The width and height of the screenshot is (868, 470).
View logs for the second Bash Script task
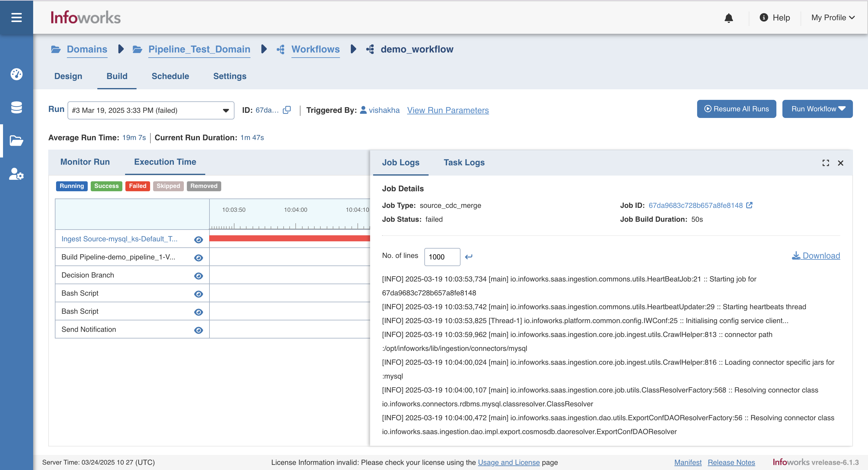click(199, 312)
